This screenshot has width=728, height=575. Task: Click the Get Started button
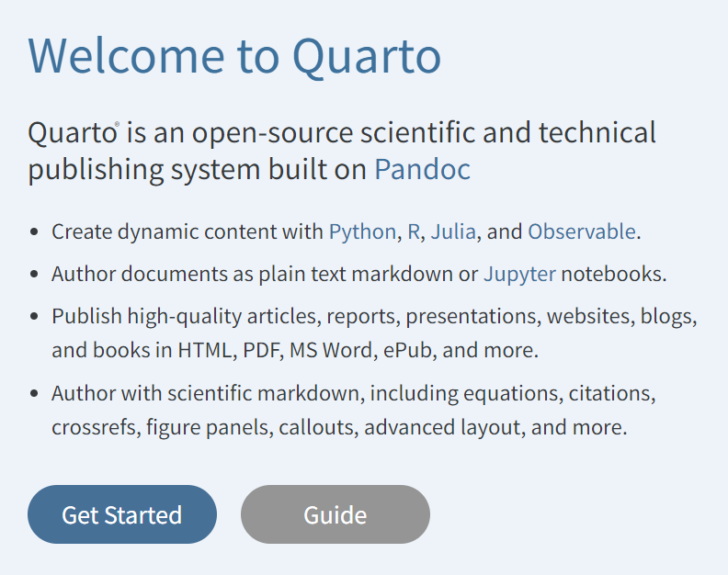point(122,514)
